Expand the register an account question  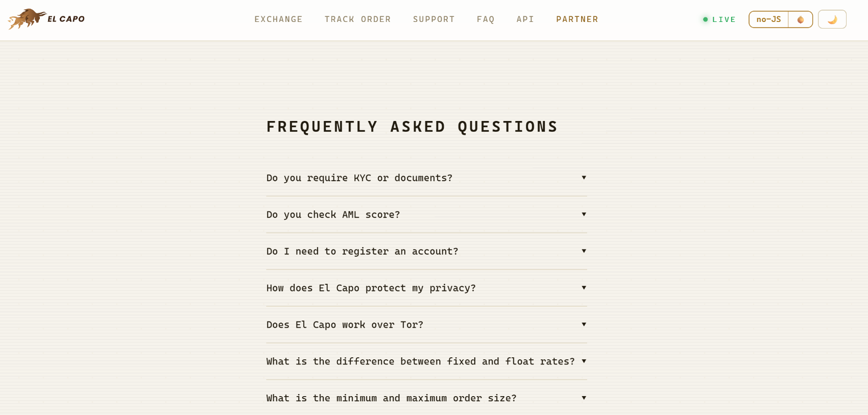pos(426,251)
